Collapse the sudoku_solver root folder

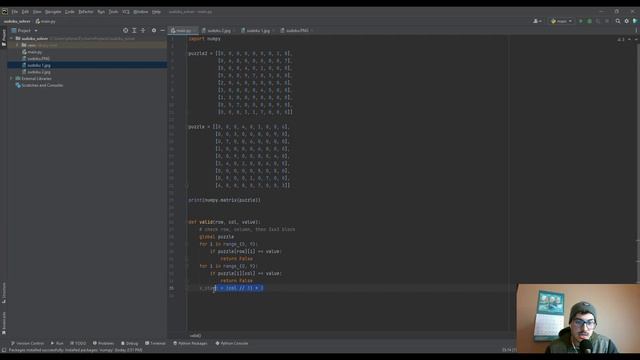click(x=12, y=38)
